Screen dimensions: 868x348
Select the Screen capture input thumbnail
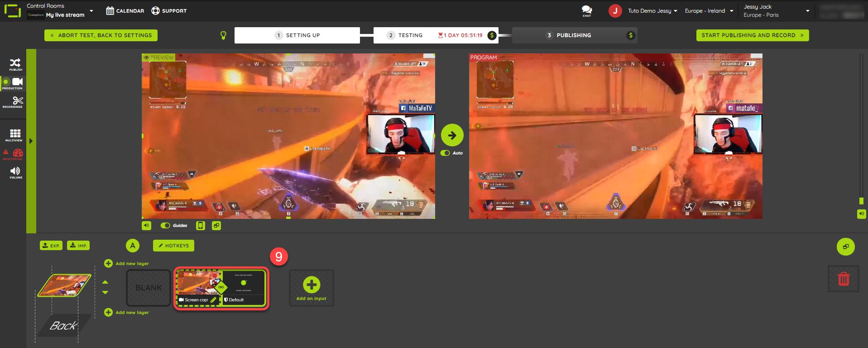[197, 284]
